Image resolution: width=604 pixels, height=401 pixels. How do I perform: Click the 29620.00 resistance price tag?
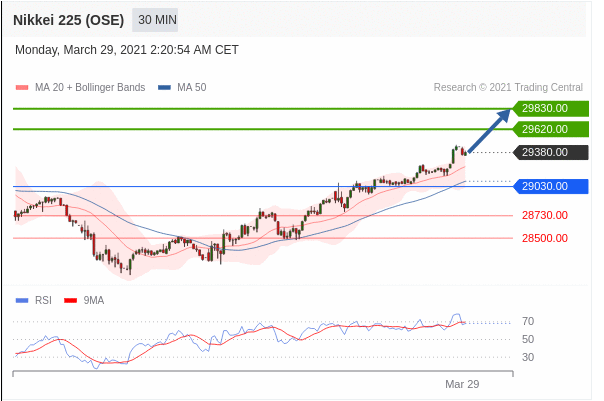(x=550, y=129)
